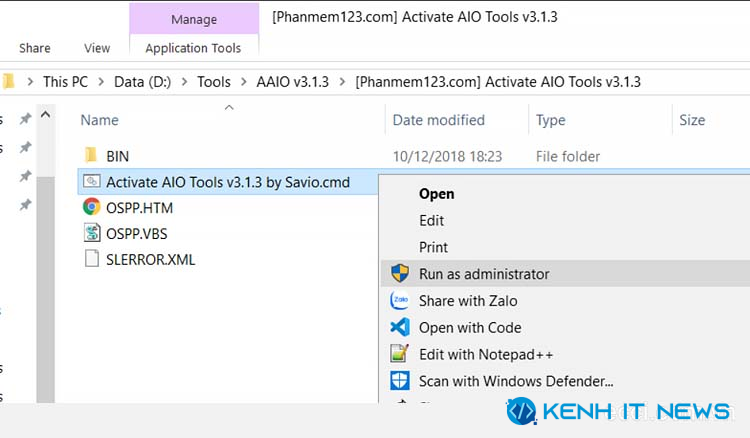Choose Print from the context menu
Image resolution: width=750 pixels, height=438 pixels.
[x=433, y=247]
